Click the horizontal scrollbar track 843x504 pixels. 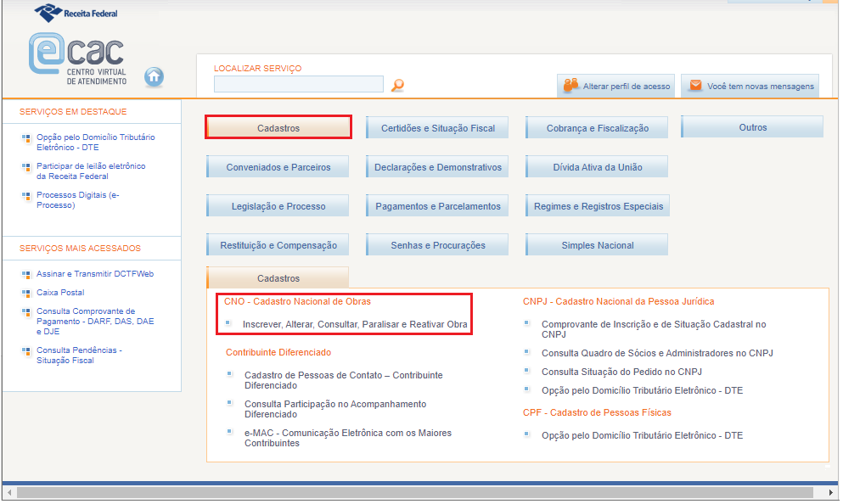point(415,492)
